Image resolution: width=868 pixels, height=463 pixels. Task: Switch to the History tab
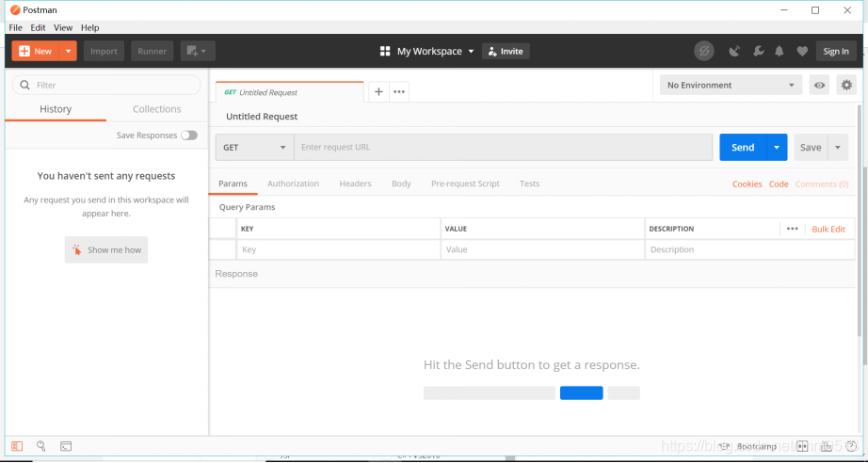pos(56,109)
